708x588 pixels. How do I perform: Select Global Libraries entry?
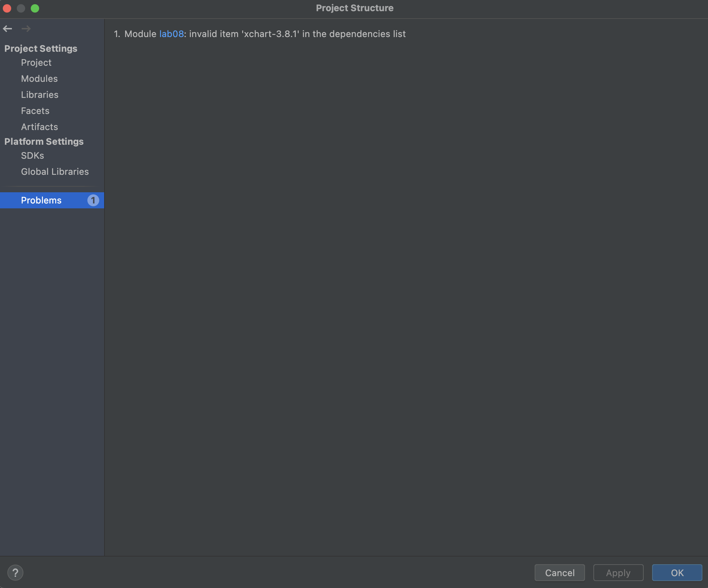(55, 172)
